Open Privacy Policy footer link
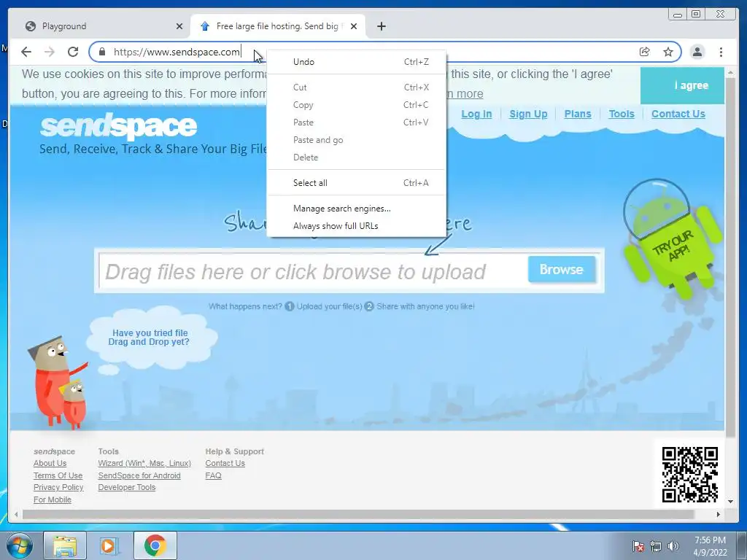 tap(58, 488)
